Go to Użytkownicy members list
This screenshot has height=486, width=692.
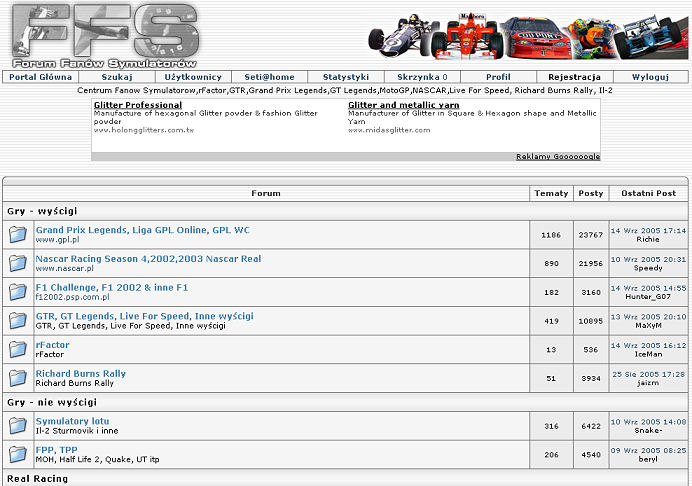coord(193,77)
